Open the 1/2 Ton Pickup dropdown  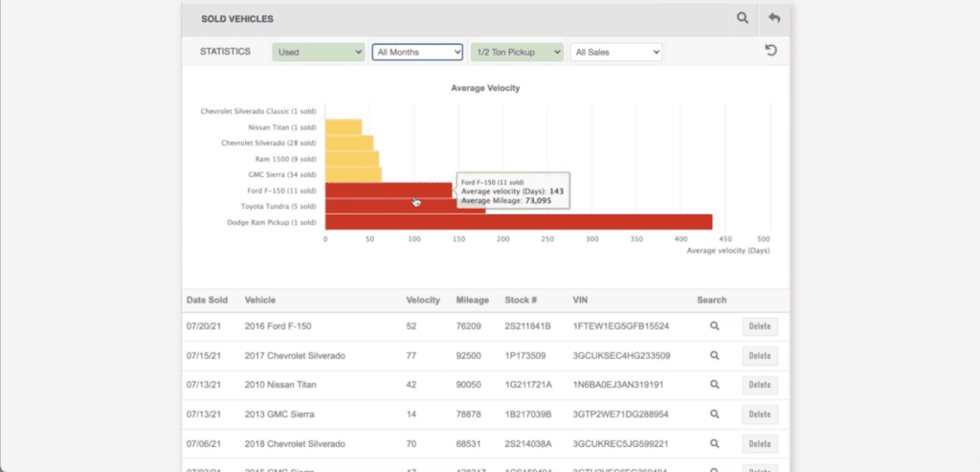[517, 53]
